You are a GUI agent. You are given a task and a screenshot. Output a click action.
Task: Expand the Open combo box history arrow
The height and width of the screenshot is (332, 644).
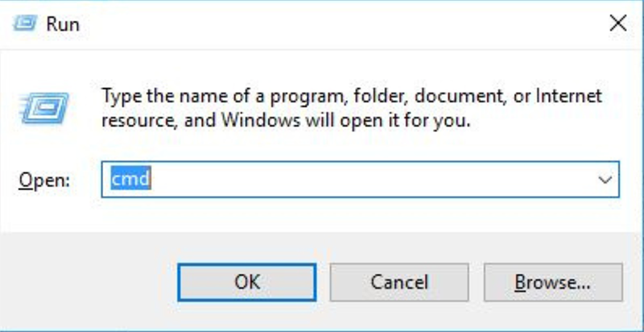(605, 180)
